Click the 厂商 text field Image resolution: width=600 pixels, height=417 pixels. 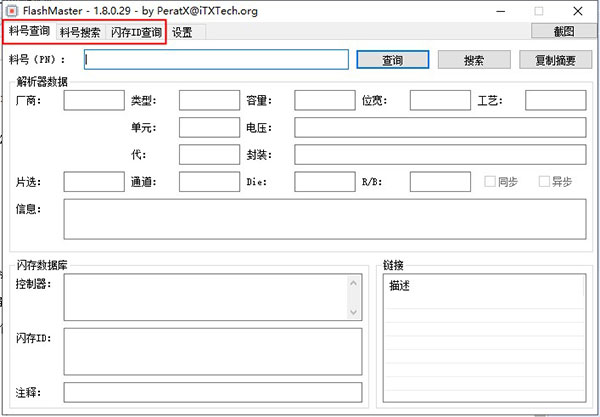tap(93, 100)
